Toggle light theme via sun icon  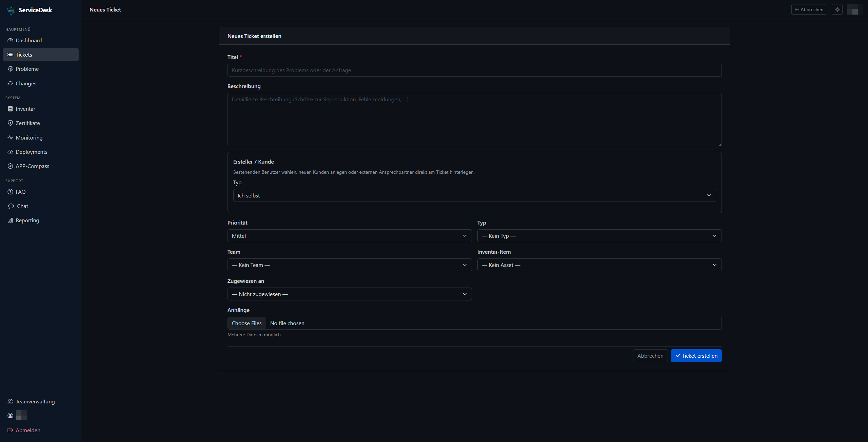(837, 9)
